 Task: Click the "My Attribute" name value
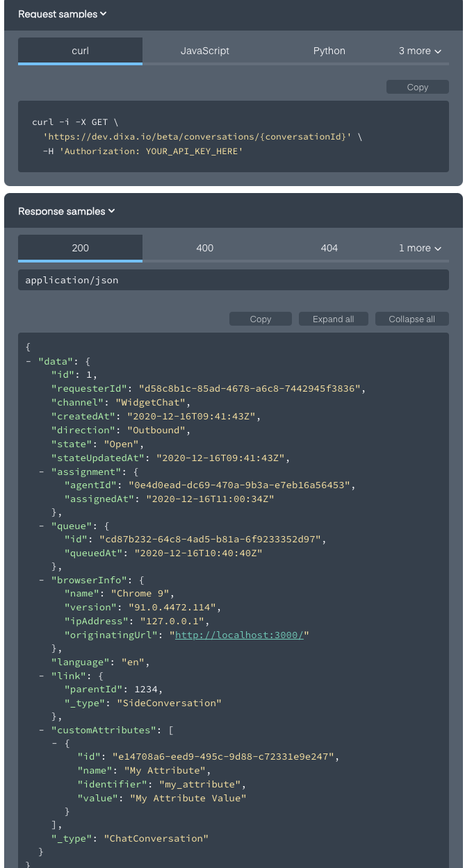coord(165,771)
